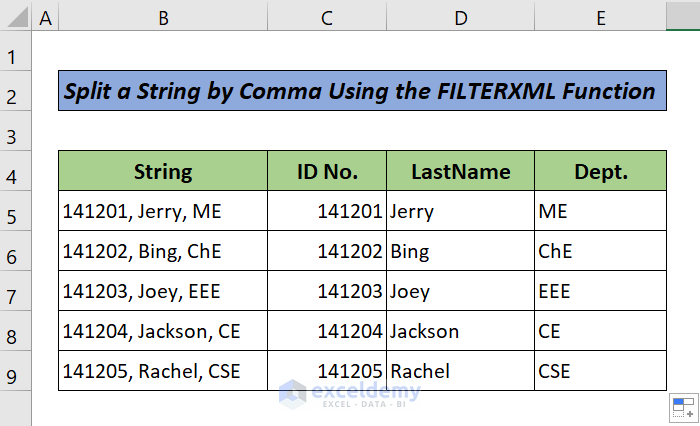700x426 pixels.
Task: Select column D header
Action: (460, 17)
